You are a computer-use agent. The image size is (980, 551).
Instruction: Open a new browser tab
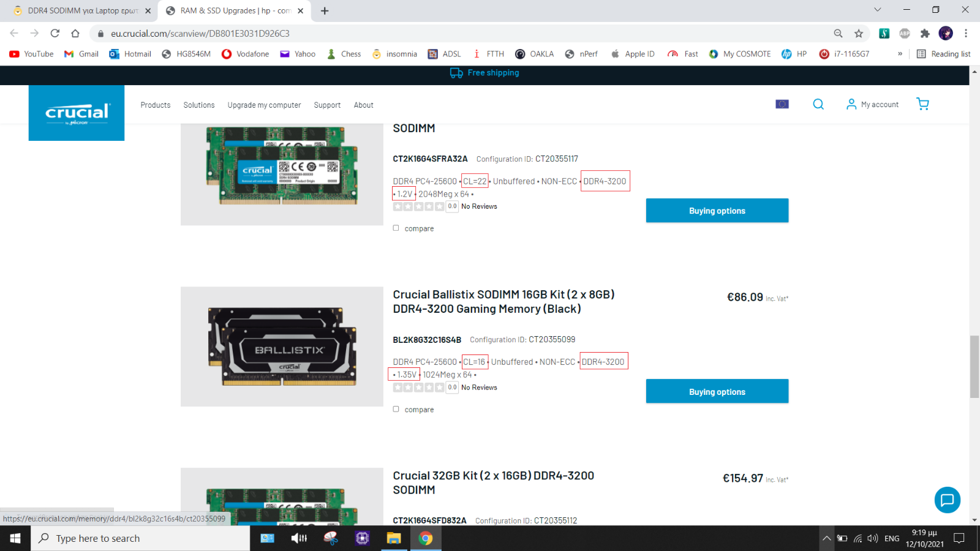(325, 10)
